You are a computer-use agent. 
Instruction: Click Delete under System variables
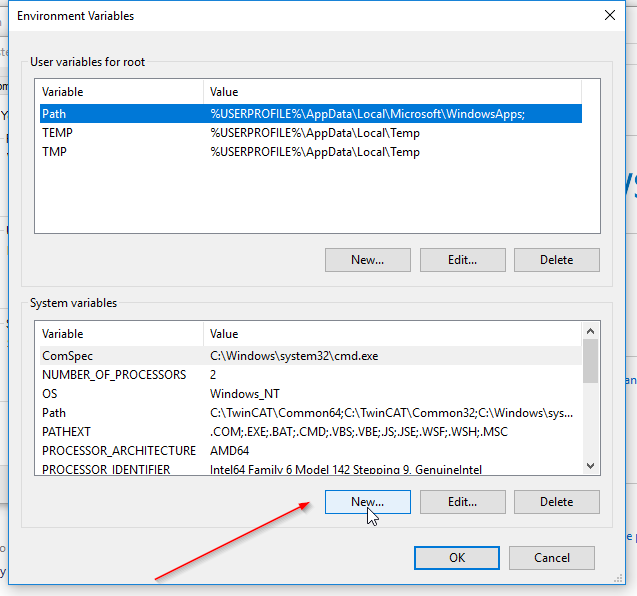click(557, 502)
